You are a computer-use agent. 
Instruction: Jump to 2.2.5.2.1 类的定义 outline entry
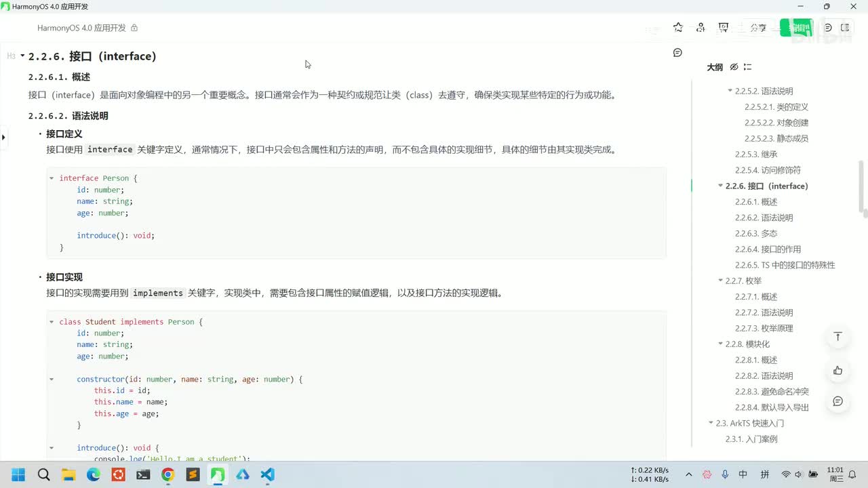[776, 107]
